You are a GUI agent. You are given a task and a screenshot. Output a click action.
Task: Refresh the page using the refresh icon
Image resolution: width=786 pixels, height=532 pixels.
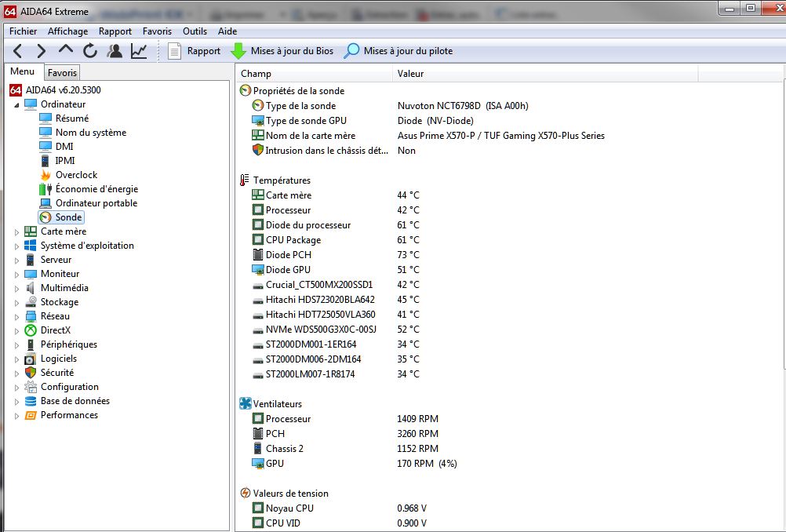click(x=90, y=51)
